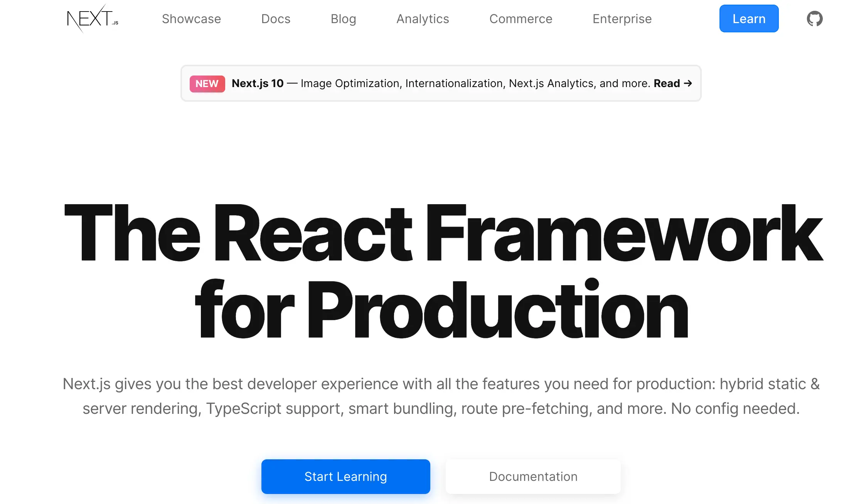Click the Read link in the announcement banner

667,83
